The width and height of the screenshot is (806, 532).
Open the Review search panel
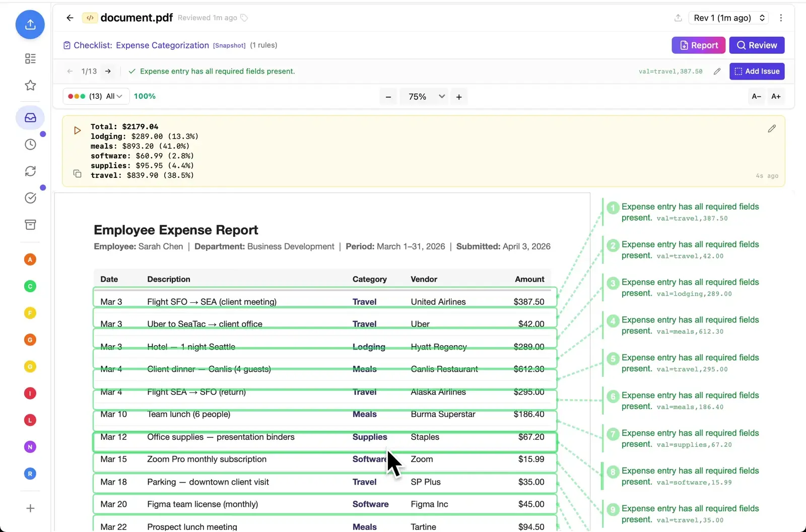(757, 45)
